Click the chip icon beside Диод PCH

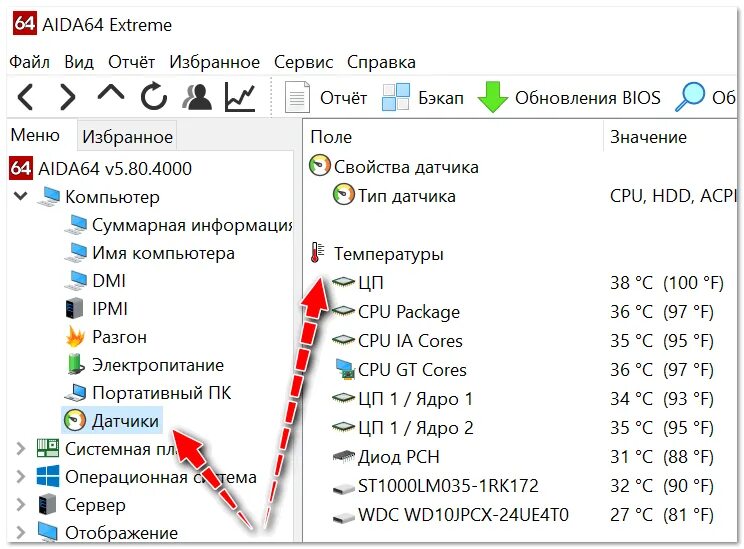(x=344, y=456)
